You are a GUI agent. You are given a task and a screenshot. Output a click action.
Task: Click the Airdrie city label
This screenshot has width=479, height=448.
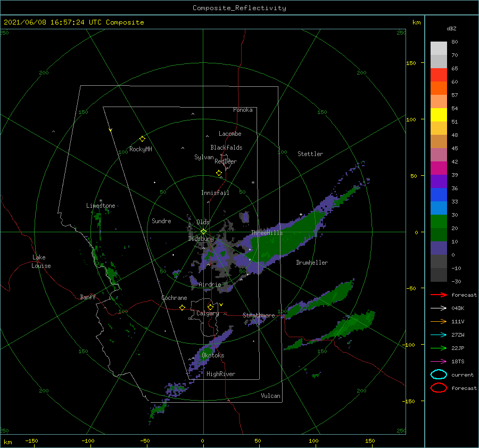tap(210, 284)
